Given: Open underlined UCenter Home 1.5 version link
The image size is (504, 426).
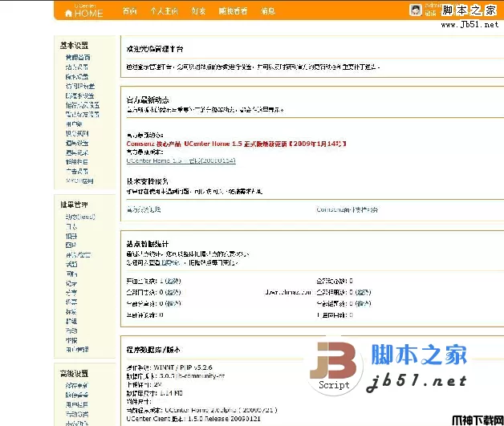Looking at the screenshot, I should click(181, 160).
